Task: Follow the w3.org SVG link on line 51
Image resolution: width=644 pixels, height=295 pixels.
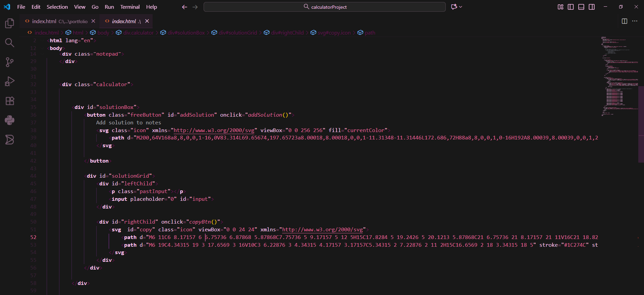Action: (x=322, y=230)
